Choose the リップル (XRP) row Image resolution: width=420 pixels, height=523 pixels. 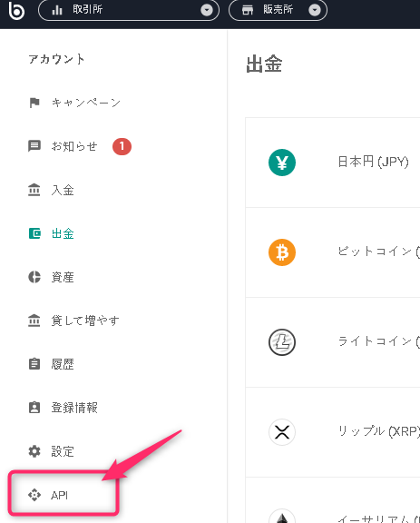333,432
